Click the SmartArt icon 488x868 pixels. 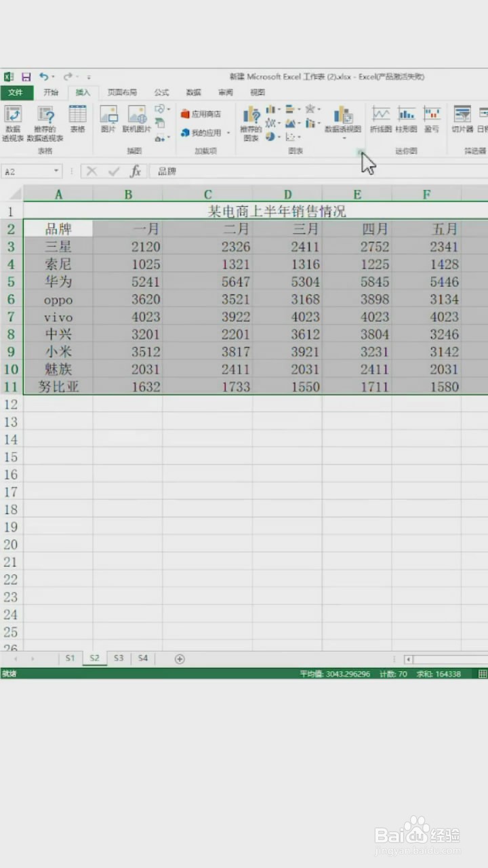pos(160,123)
